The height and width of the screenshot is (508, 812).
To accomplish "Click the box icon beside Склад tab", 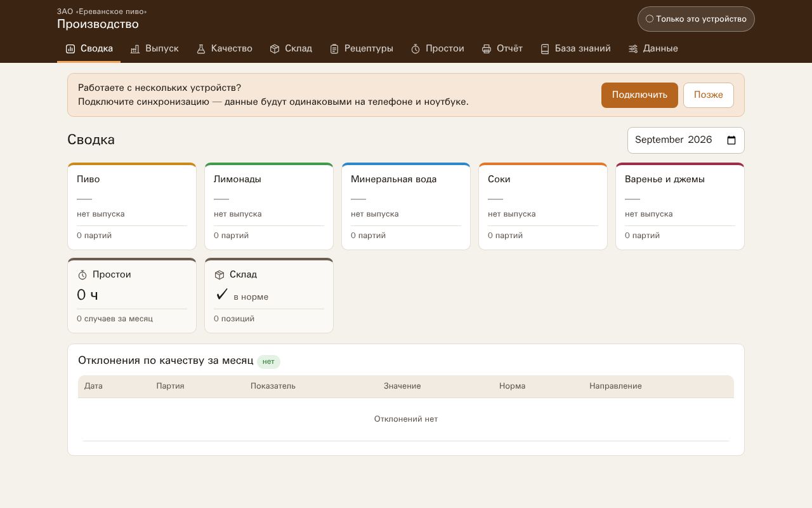I will pos(275,49).
